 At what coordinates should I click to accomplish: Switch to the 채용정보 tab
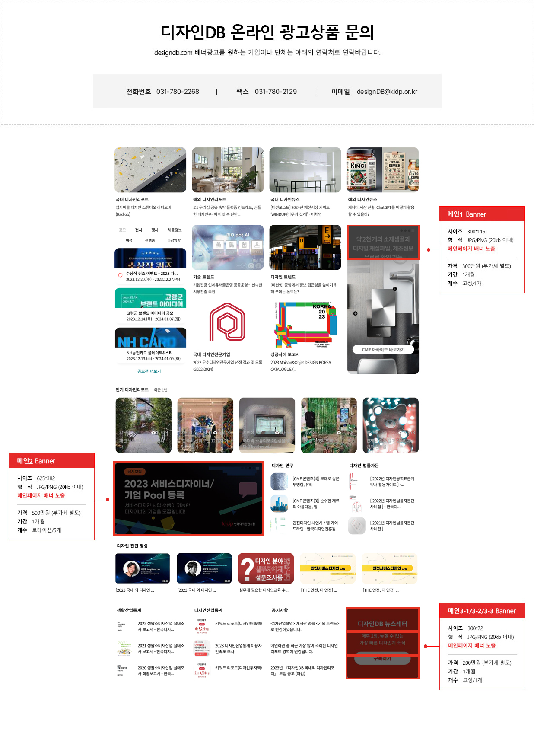[x=175, y=230]
